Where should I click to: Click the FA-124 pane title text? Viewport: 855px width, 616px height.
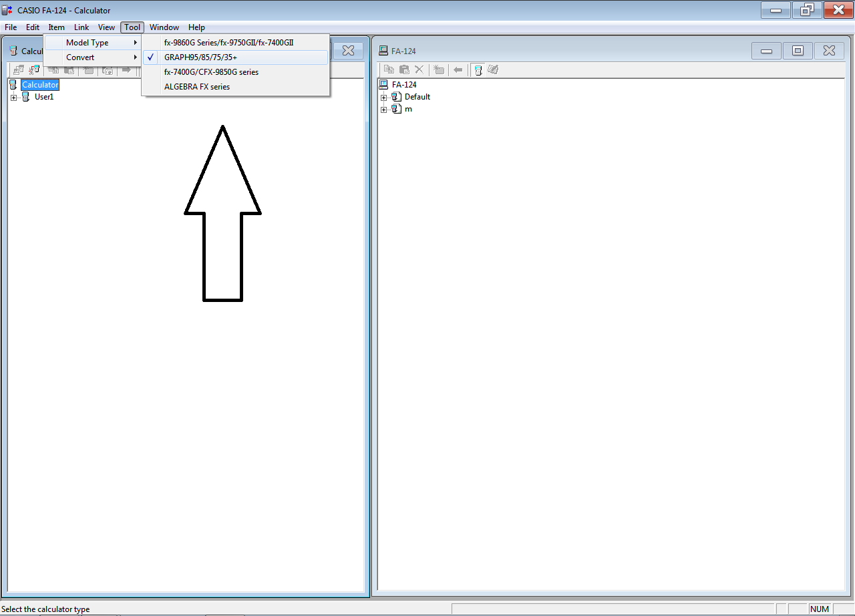pos(404,51)
